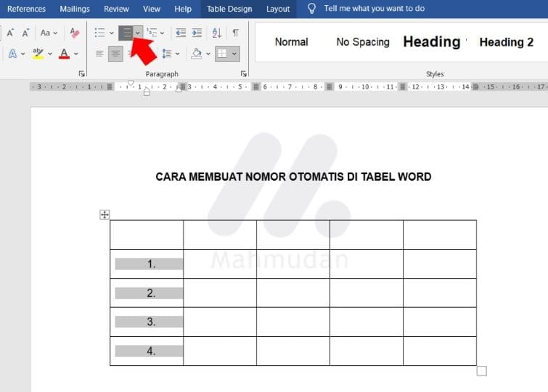Clear all formatting with eraser icon
548x392 pixels.
pyautogui.click(x=75, y=33)
